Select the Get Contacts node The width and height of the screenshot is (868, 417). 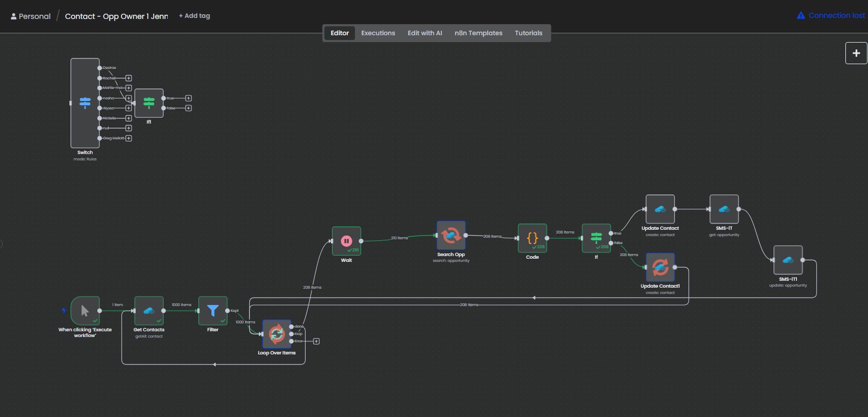point(149,310)
